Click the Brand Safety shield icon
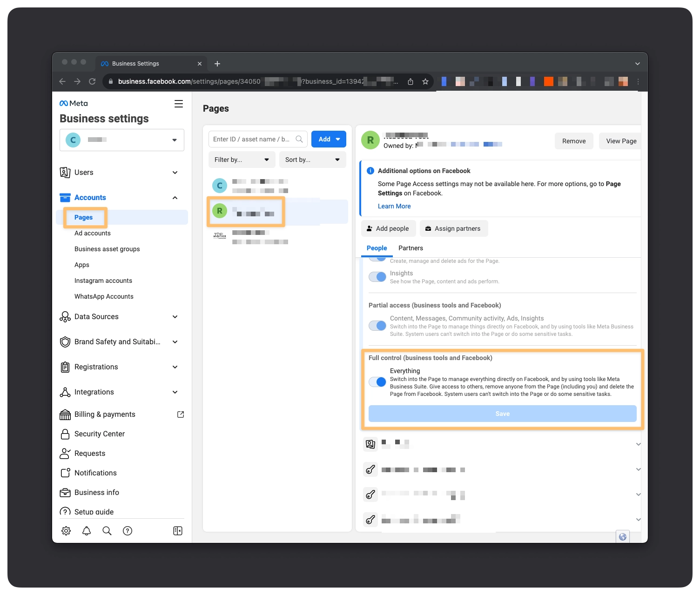Image resolution: width=700 pixels, height=595 pixels. (x=65, y=342)
